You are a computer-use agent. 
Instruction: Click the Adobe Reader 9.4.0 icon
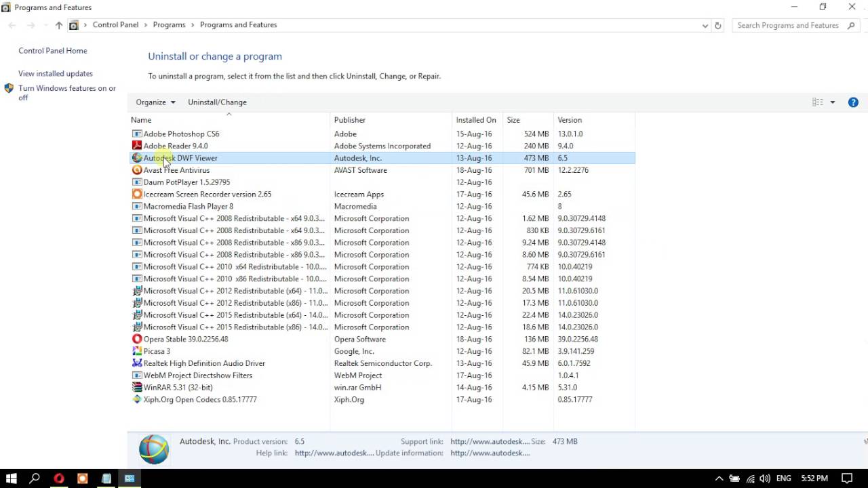(137, 146)
